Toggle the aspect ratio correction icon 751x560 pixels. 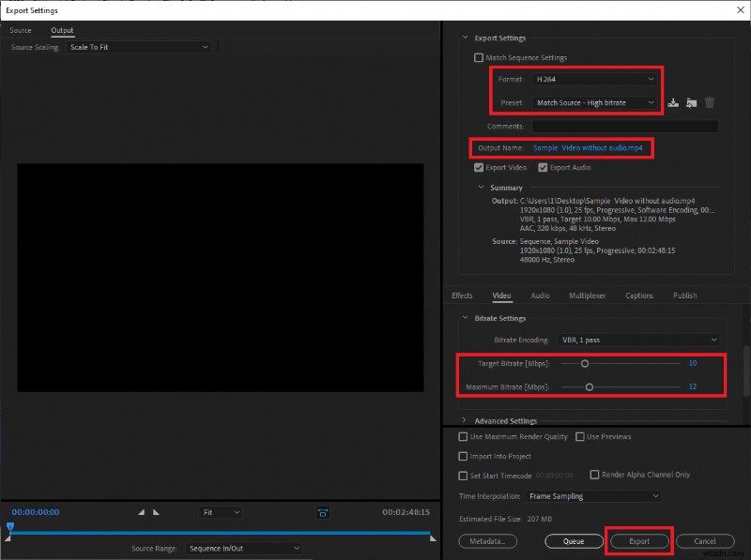(323, 512)
